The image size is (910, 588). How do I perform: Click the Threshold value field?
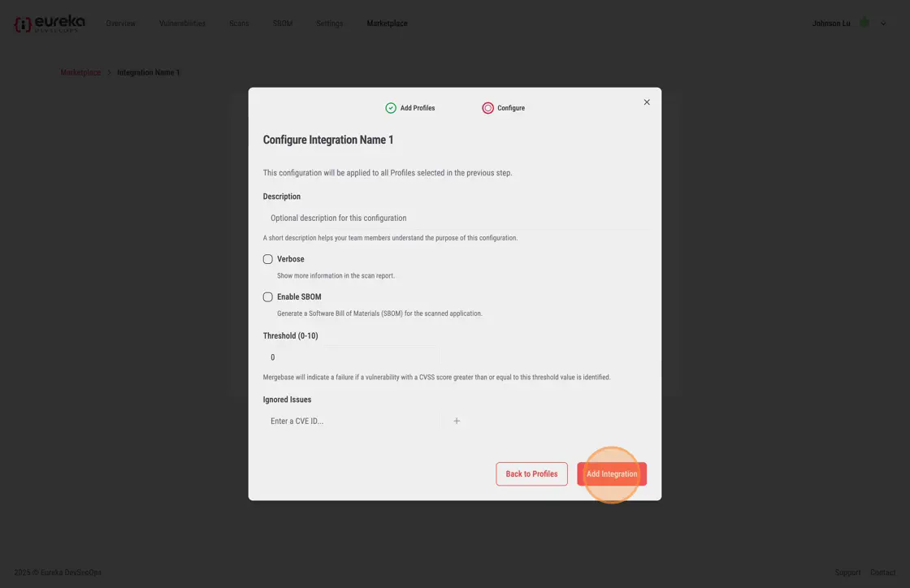click(x=352, y=357)
